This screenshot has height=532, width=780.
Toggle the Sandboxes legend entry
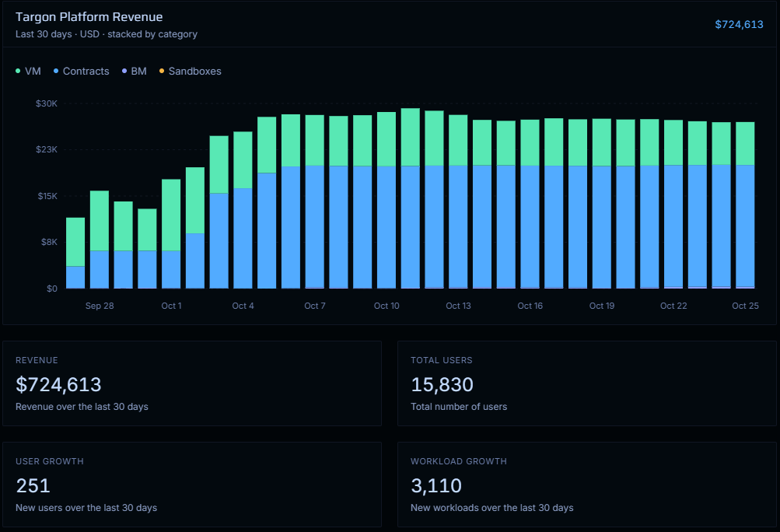(190, 71)
